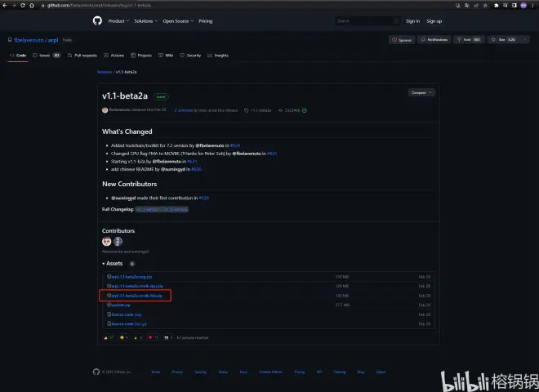
Task: Open the dropdown arrow next to Star
Action: 525,40
